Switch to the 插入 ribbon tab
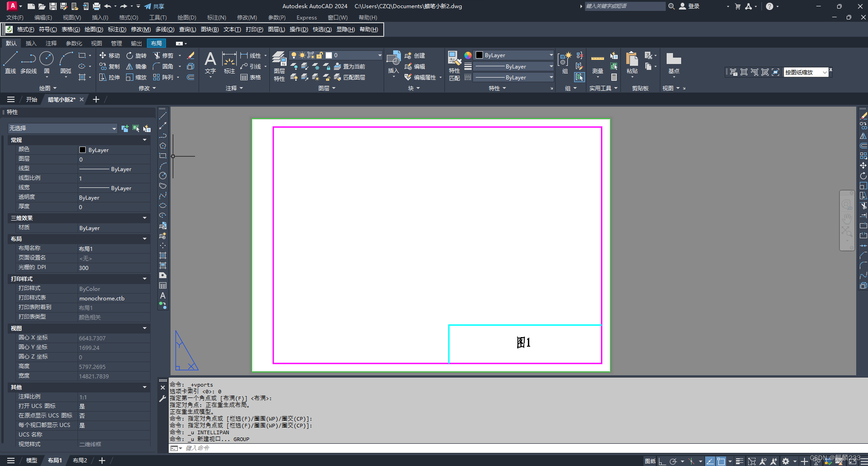Viewport: 868px width, 466px height. point(31,43)
